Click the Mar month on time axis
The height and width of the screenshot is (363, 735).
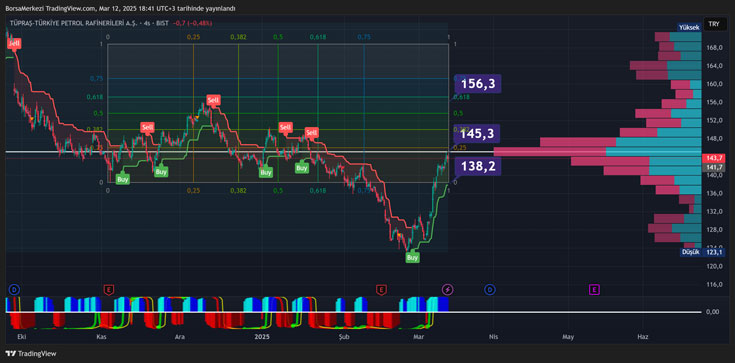(x=418, y=337)
